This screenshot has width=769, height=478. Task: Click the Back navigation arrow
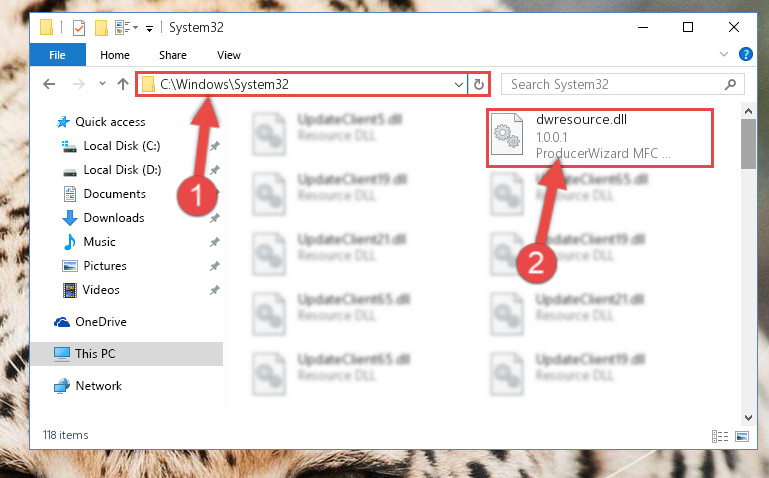49,84
